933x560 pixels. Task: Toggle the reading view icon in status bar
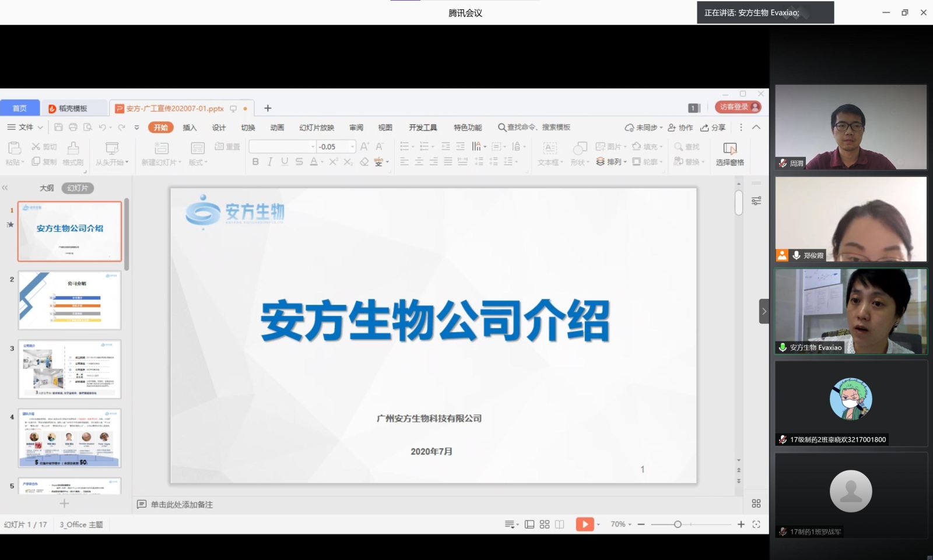coord(560,524)
